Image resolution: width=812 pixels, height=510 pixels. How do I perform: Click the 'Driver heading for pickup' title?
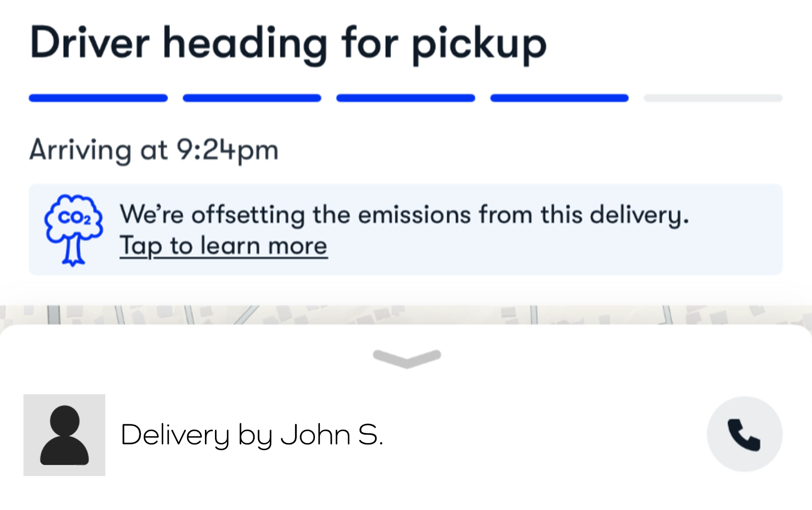click(288, 44)
